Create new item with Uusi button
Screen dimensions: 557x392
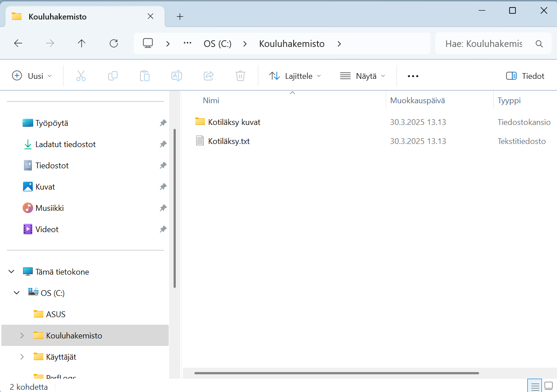click(32, 76)
